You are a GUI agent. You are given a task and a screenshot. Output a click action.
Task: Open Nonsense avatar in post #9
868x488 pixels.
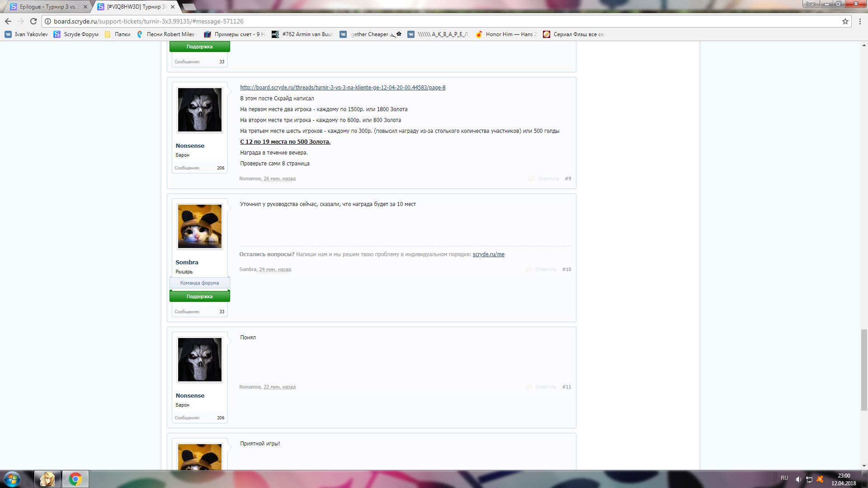click(199, 110)
